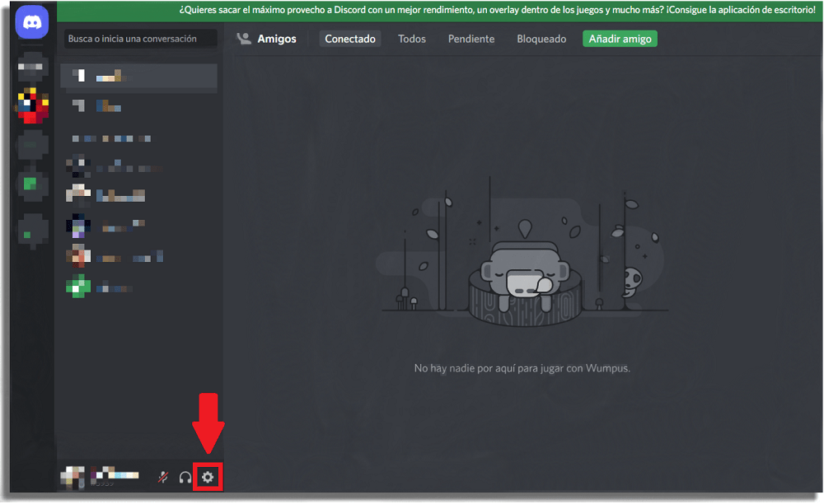Open the red avatar server icon
Viewport: 824px width, 504px height.
pyautogui.click(x=31, y=106)
